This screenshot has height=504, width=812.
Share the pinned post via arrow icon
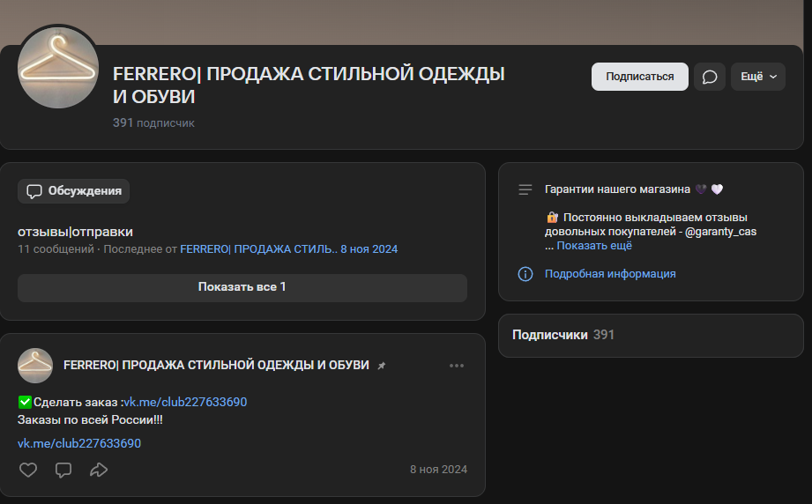(x=99, y=470)
